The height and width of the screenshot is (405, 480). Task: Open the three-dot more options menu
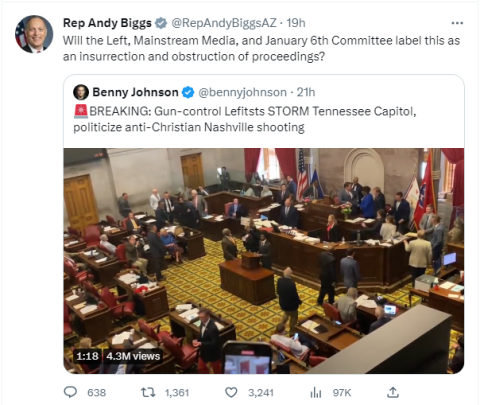tap(457, 23)
